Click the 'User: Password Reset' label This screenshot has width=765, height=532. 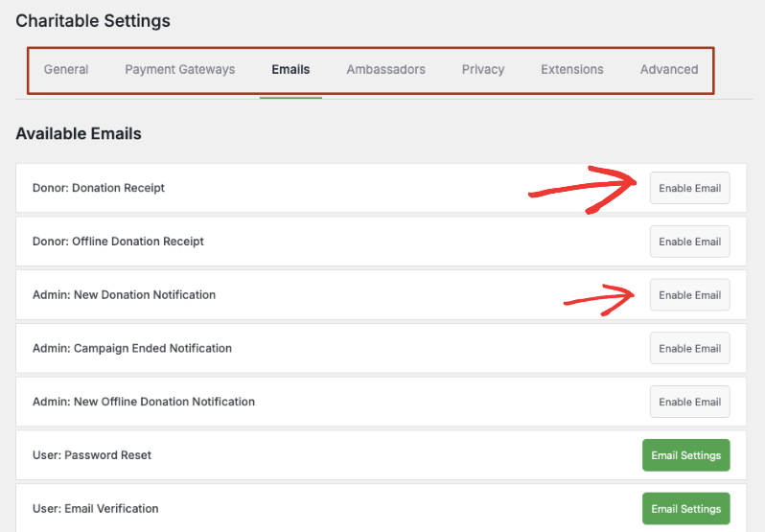(x=92, y=455)
